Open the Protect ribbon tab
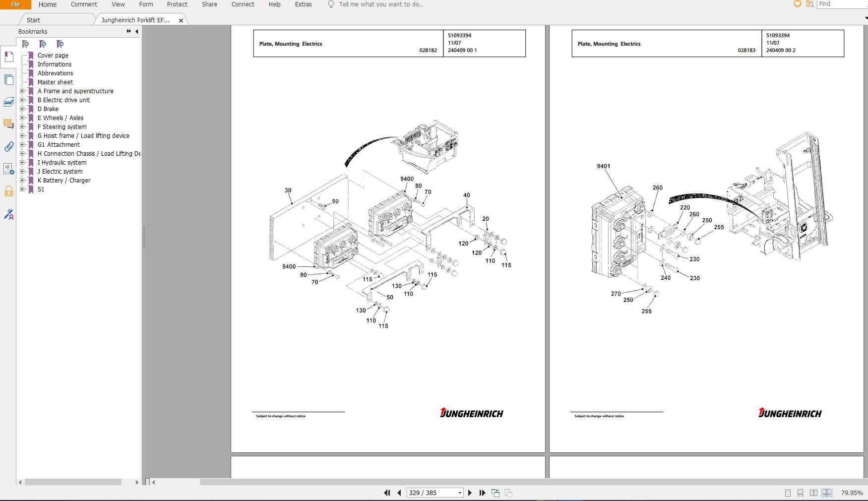Viewport: 868px width, 501px height. (x=177, y=4)
